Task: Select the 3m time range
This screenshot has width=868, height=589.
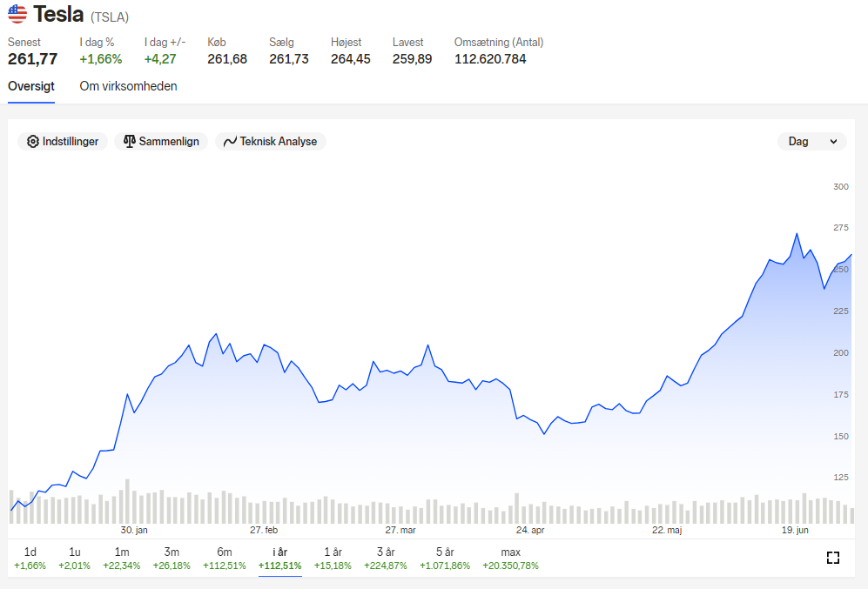Action: tap(172, 559)
